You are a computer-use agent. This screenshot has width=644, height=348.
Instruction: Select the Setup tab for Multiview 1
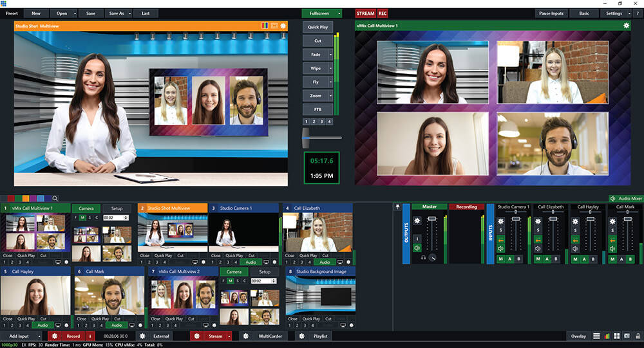[117, 208]
